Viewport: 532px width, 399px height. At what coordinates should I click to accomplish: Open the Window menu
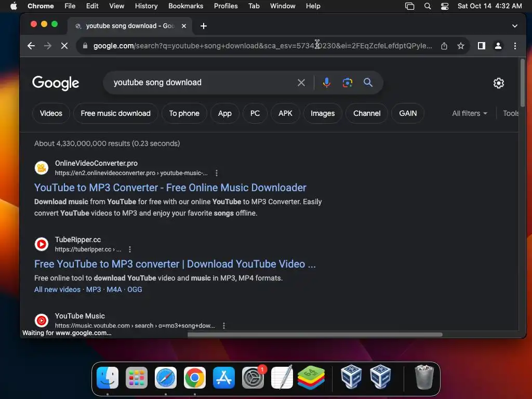283,6
